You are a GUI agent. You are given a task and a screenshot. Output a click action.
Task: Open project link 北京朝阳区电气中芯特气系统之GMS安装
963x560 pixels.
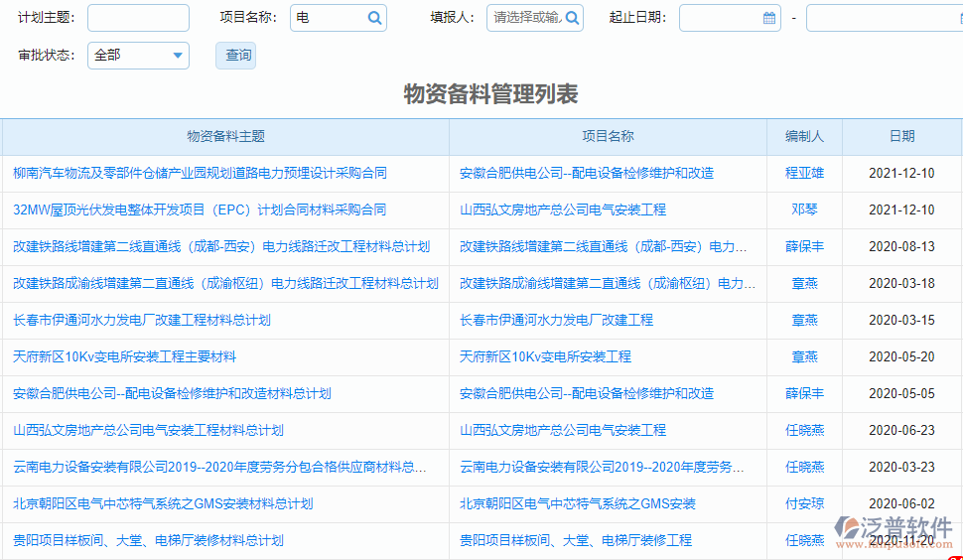click(x=578, y=503)
